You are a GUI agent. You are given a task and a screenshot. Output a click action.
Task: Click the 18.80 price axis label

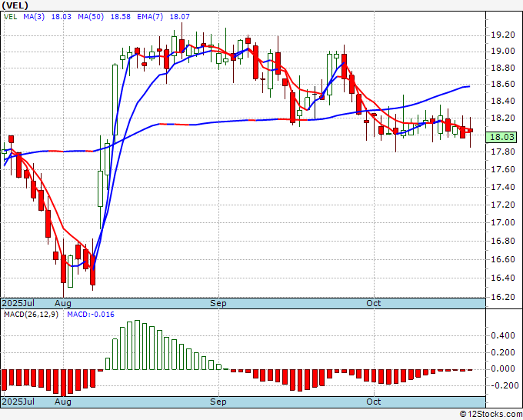(x=503, y=68)
